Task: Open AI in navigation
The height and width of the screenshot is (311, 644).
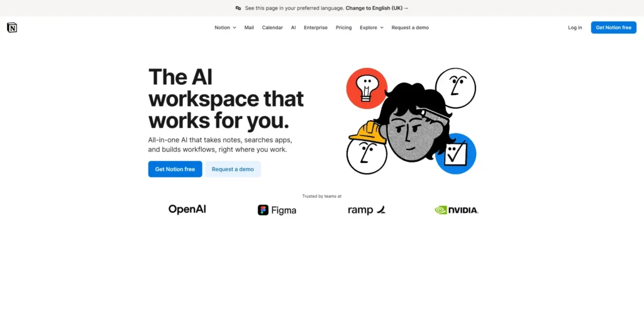Action: (293, 28)
